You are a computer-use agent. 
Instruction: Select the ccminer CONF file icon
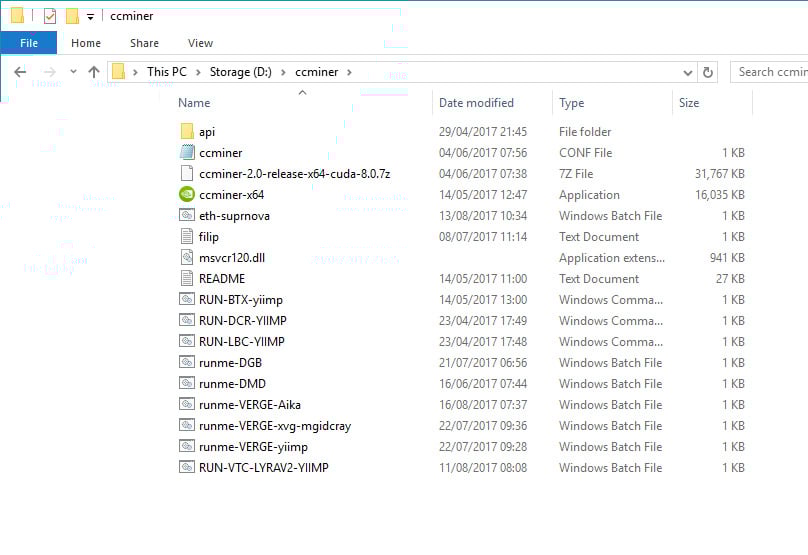click(187, 153)
